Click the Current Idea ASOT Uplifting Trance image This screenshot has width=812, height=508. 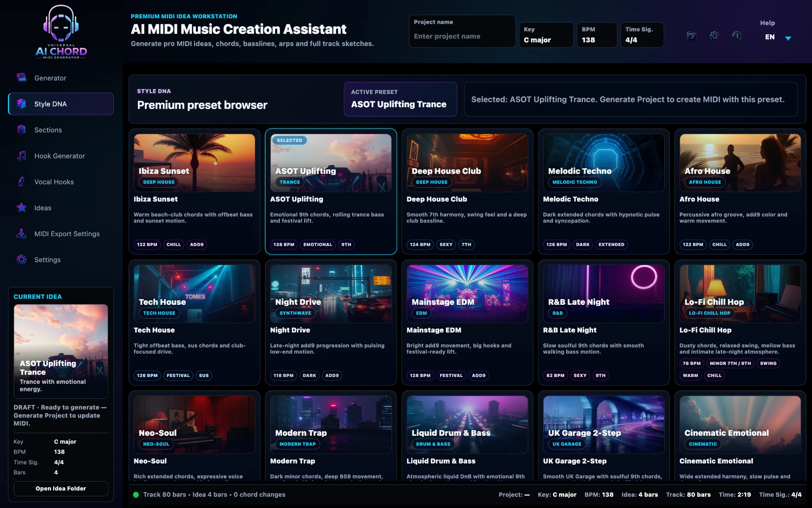click(61, 351)
